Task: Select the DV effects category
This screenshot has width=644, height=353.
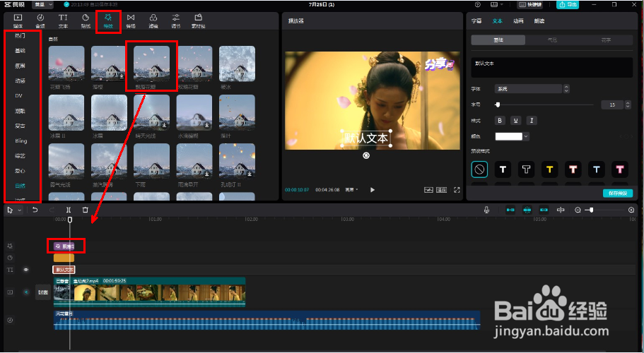Action: tap(18, 95)
